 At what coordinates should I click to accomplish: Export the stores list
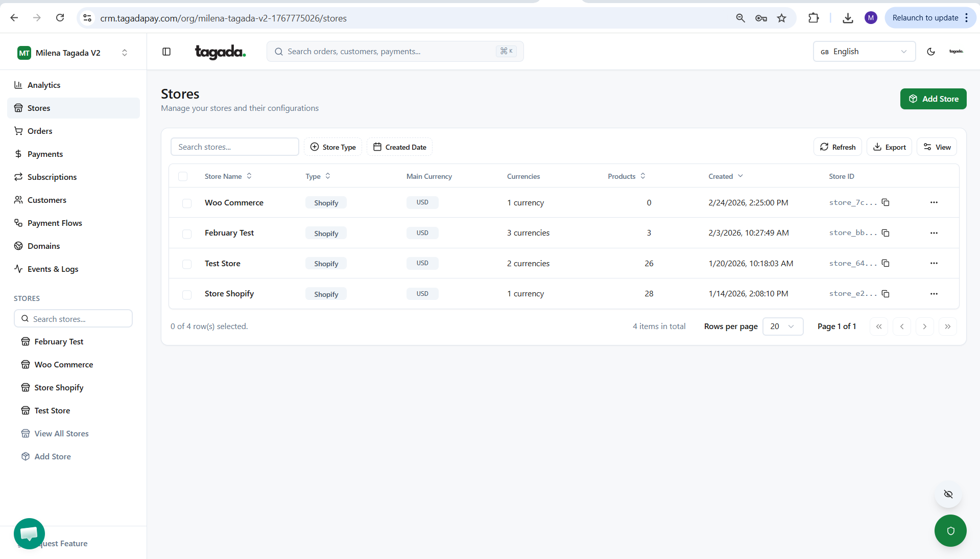point(889,147)
